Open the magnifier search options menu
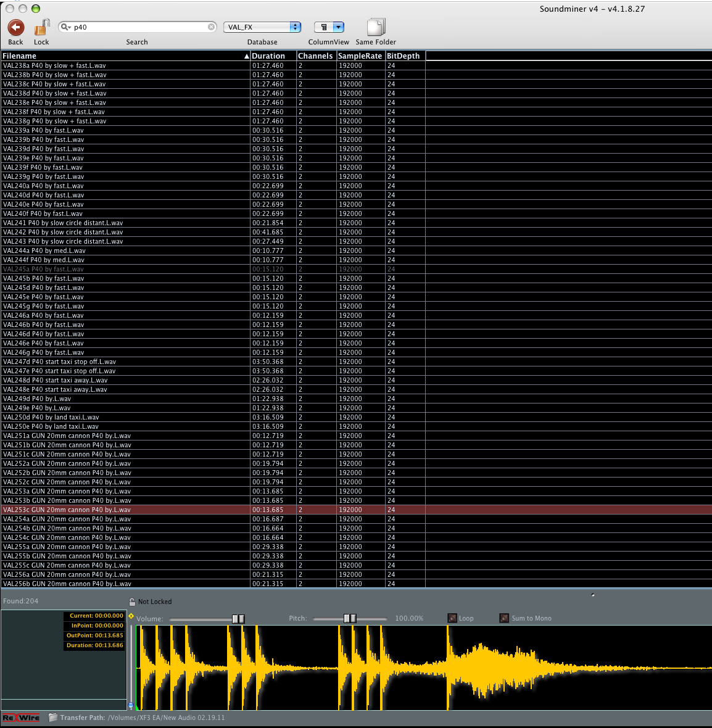This screenshot has height=728, width=712. pos(66,27)
